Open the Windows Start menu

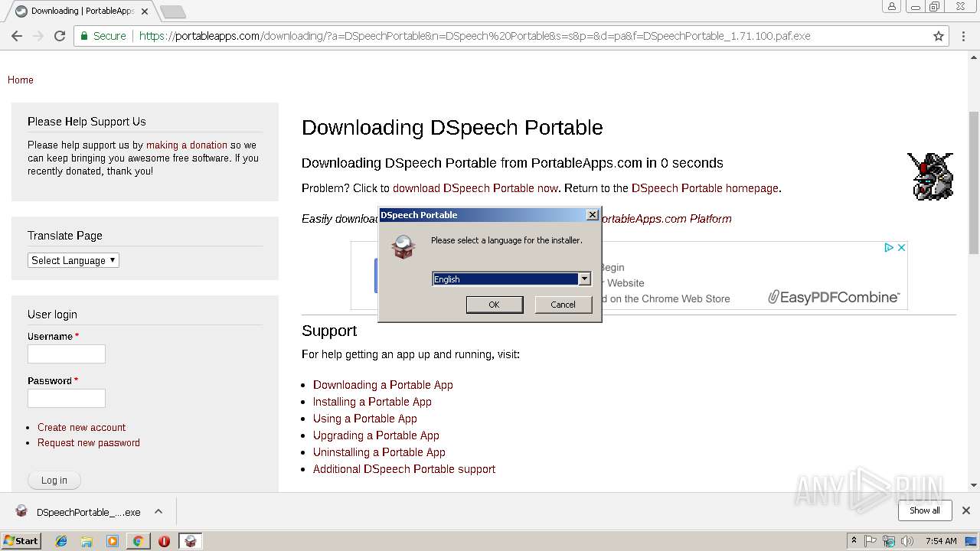coord(21,541)
